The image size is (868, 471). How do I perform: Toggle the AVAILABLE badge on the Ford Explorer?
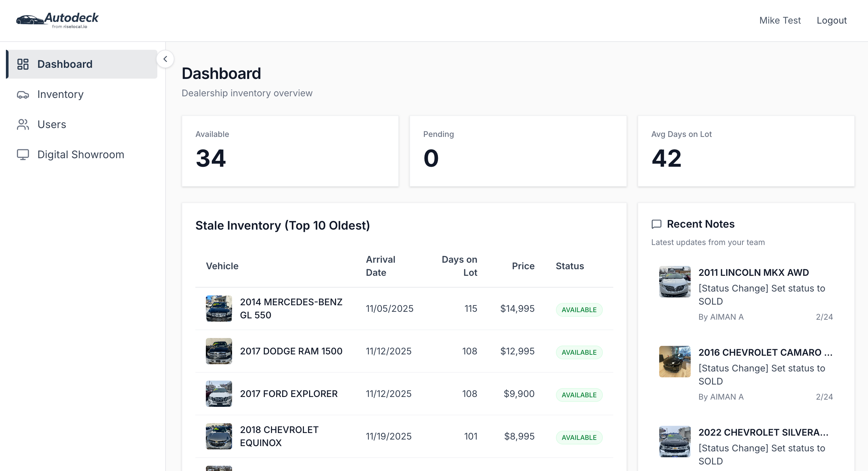[x=579, y=395]
